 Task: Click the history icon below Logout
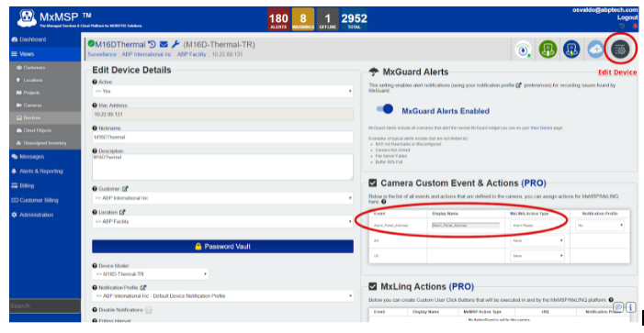point(622,26)
